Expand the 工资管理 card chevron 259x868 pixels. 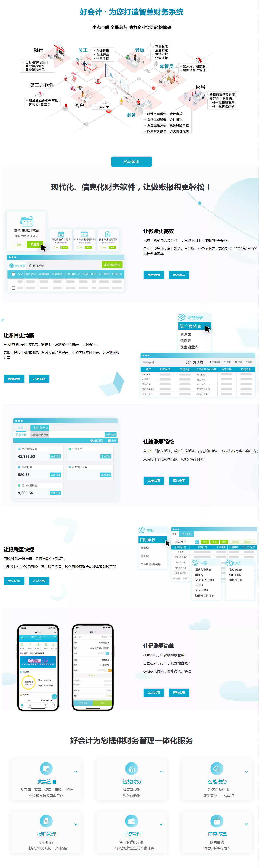(x=161, y=824)
